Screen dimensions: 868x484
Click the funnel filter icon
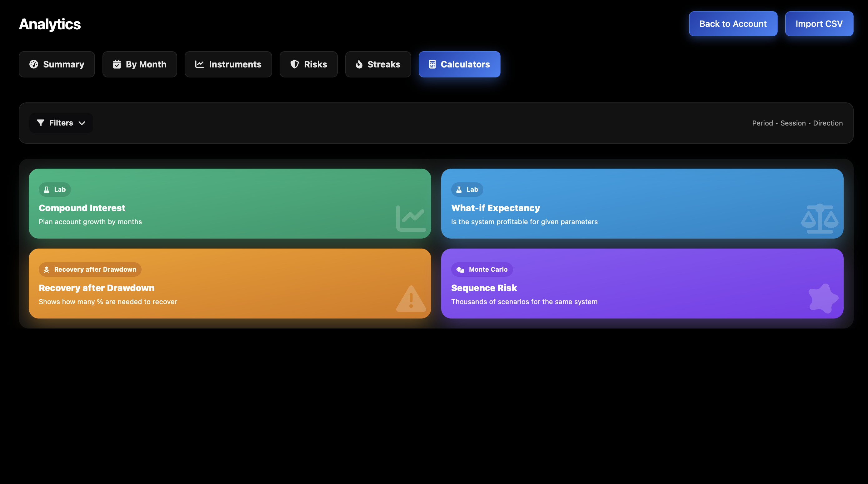pyautogui.click(x=40, y=123)
